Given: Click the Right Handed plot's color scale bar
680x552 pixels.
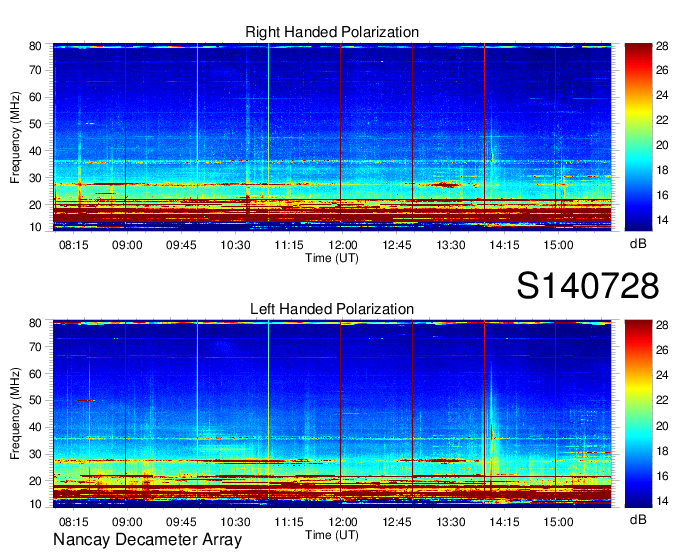Looking at the screenshot, I should pyautogui.click(x=638, y=137).
